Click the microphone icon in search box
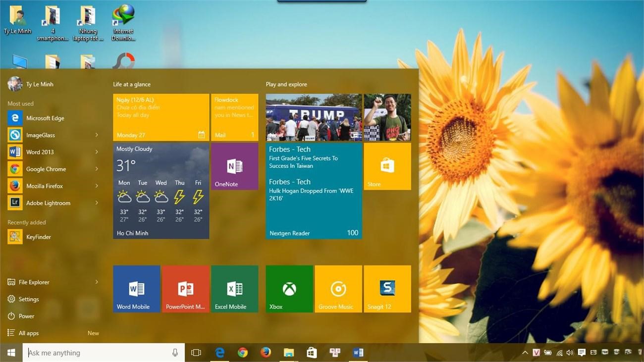The image size is (644, 362). pyautogui.click(x=175, y=353)
